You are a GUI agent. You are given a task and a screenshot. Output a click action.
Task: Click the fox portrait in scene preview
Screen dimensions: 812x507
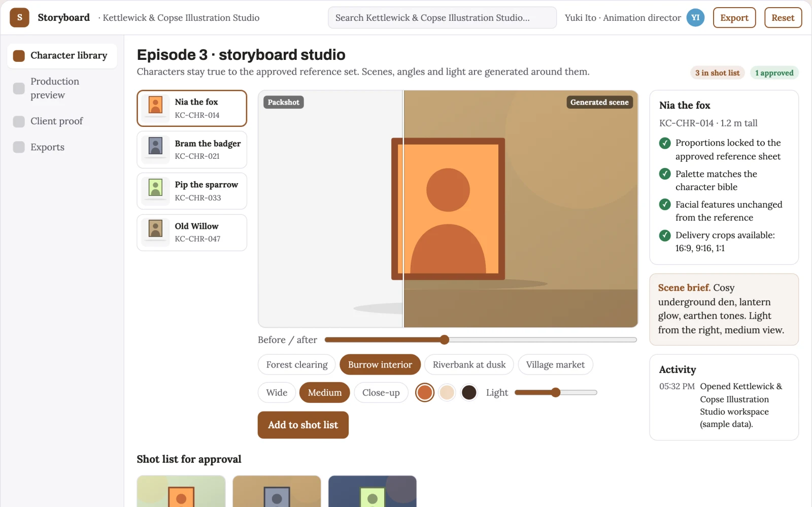(x=448, y=209)
